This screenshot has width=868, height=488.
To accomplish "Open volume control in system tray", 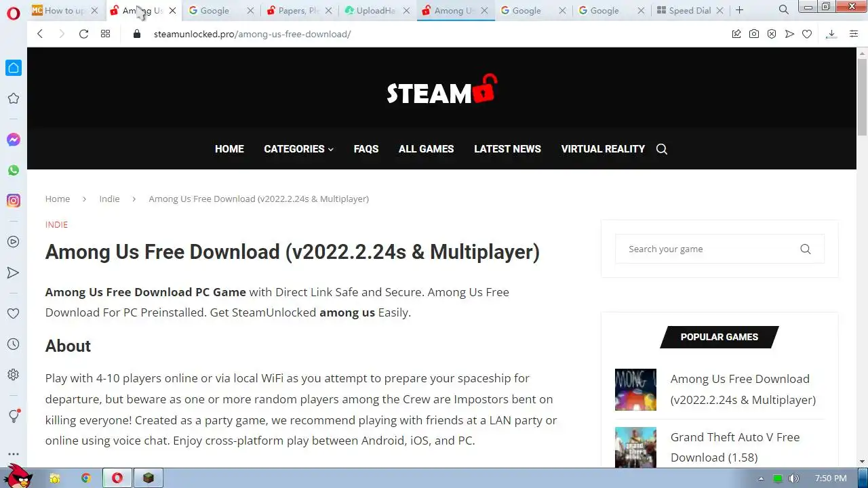I will (793, 479).
